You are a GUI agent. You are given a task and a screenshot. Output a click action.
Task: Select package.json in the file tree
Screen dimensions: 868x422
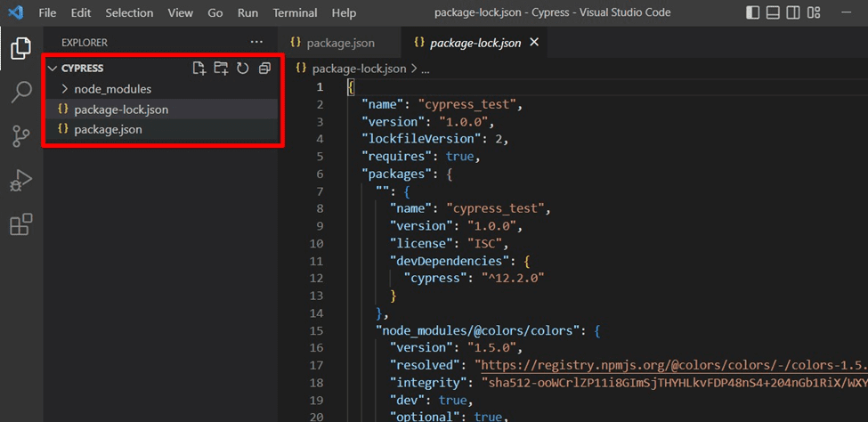pos(108,129)
